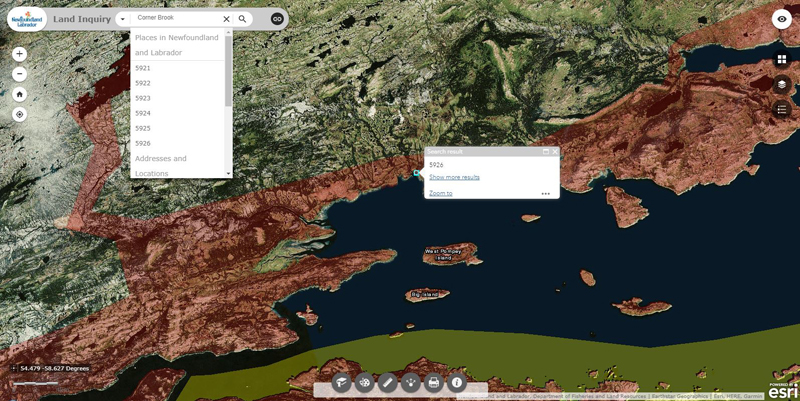Open the share nodes tool
Image resolution: width=800 pixels, height=401 pixels.
(x=411, y=382)
